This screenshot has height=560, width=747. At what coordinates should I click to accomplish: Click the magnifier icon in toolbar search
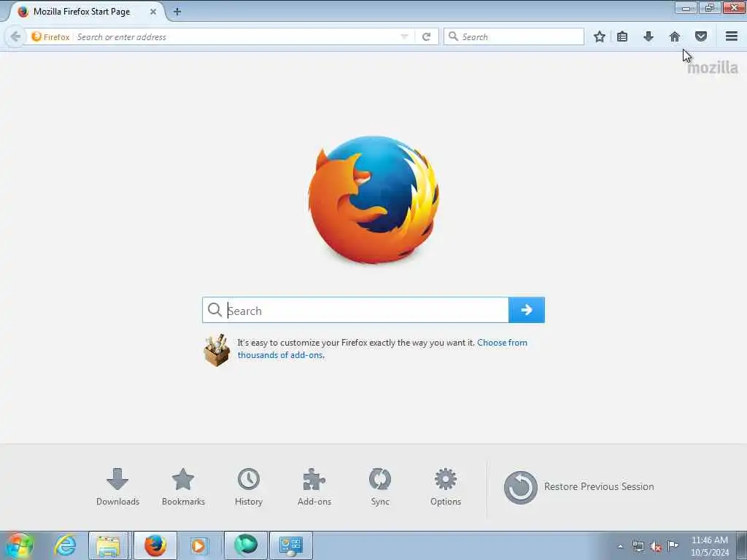[454, 36]
